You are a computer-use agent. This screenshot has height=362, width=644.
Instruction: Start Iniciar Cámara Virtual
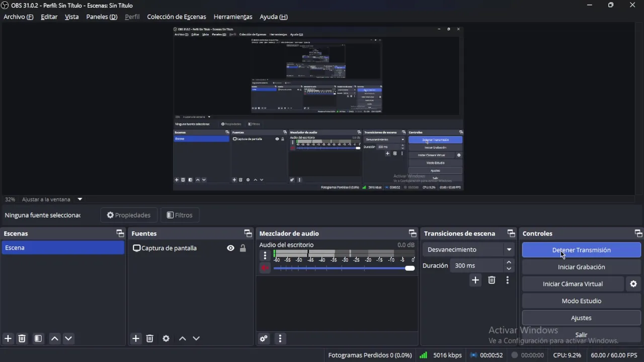(x=573, y=284)
